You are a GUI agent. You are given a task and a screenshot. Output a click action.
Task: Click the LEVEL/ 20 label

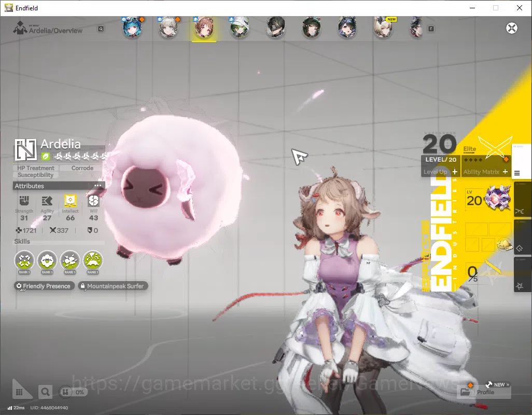tap(441, 159)
